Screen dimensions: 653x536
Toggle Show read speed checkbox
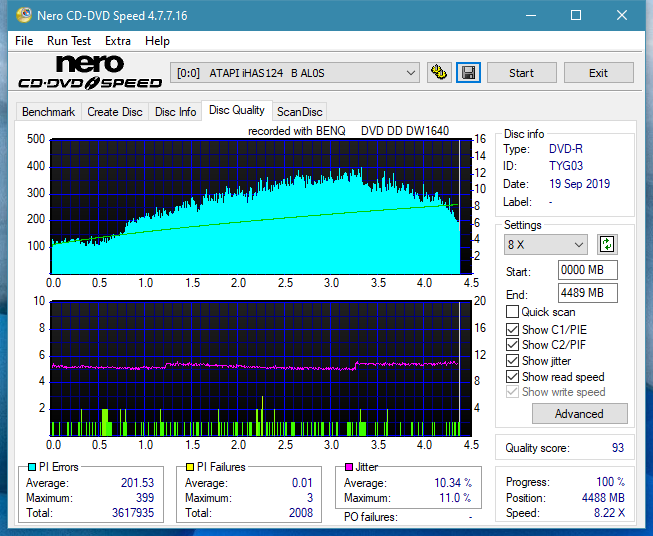[512, 376]
